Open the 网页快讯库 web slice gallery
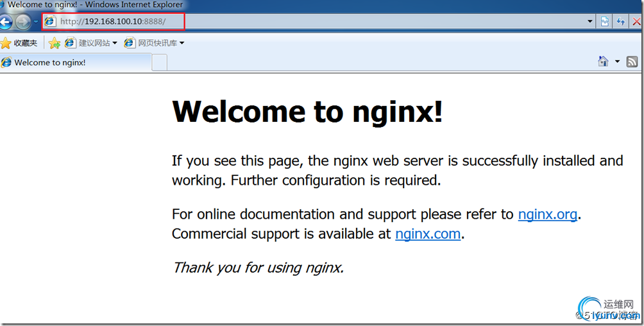 click(x=155, y=43)
